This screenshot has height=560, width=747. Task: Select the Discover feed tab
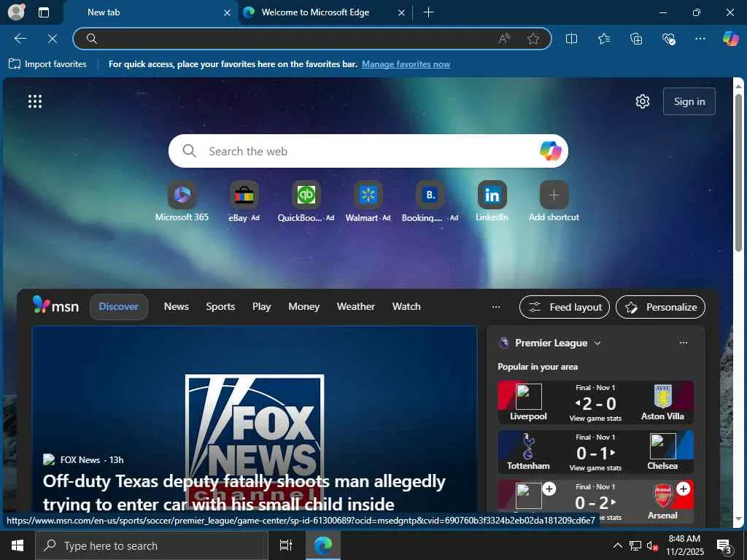tap(119, 307)
